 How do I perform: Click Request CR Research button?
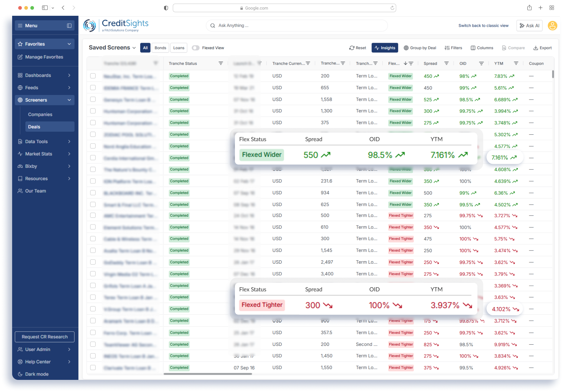point(45,337)
